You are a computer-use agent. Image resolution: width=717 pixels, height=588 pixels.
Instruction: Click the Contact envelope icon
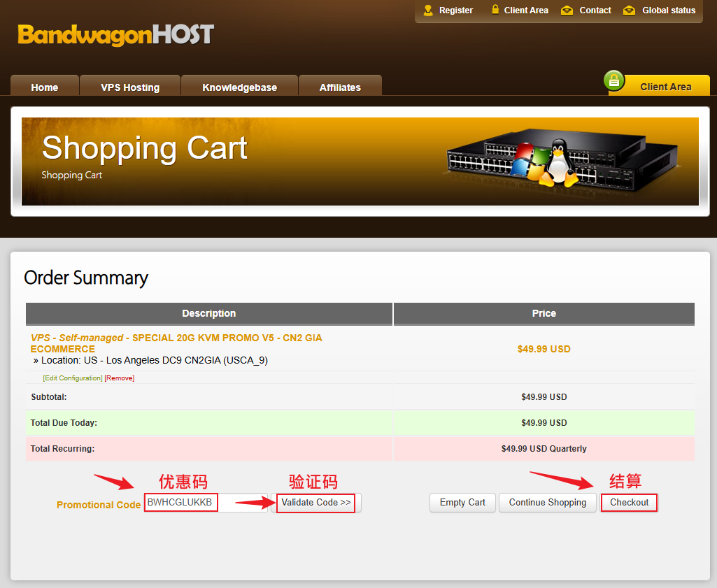tap(567, 10)
